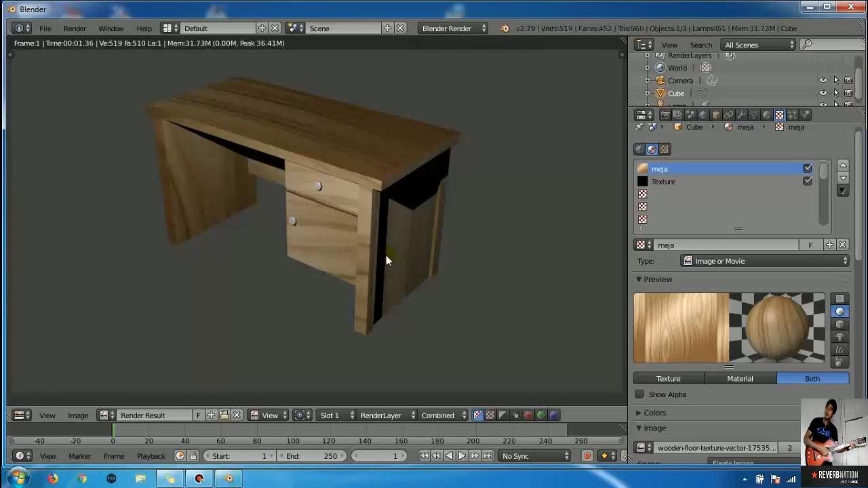Show world textures context button

click(x=639, y=149)
